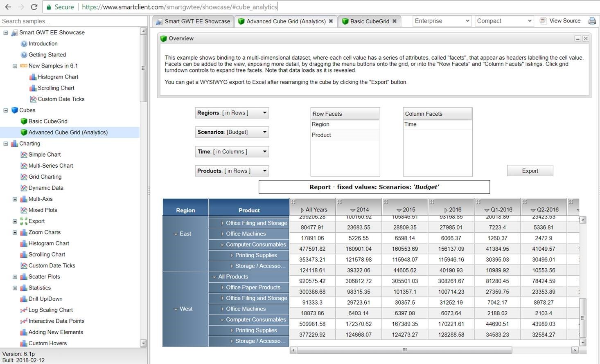
Task: Open the Scenarios Budget menu button
Action: point(232,132)
